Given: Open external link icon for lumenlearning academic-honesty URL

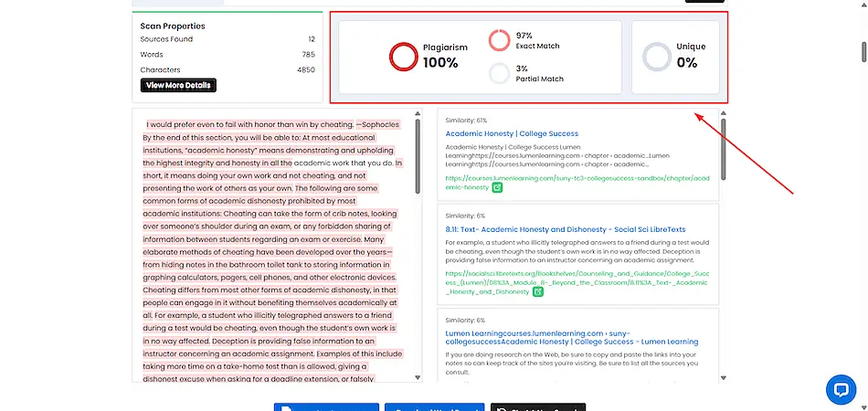Looking at the screenshot, I should 497,187.
